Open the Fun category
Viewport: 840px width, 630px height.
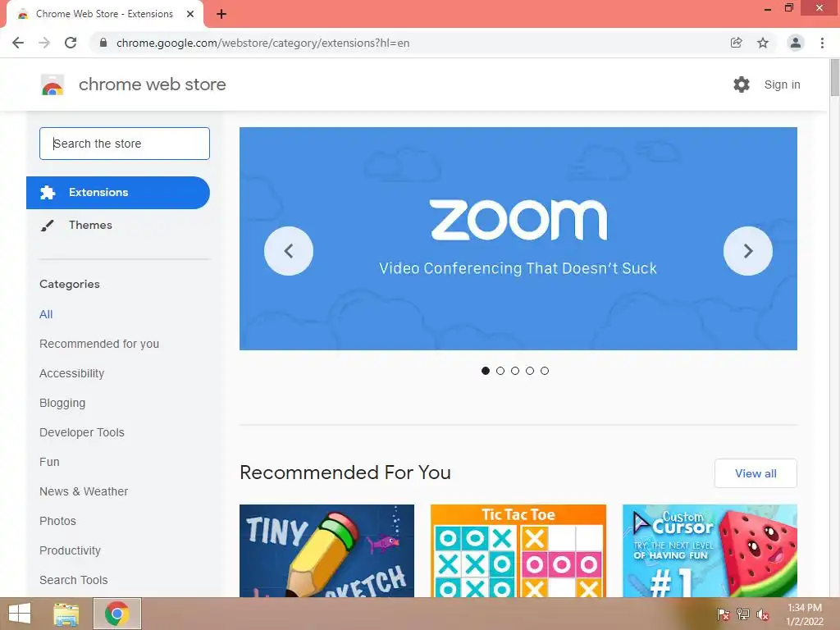(49, 462)
